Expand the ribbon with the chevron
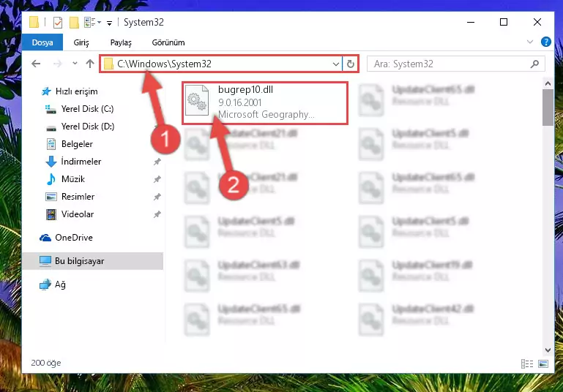Screen dimensions: 563x392 click(529, 42)
